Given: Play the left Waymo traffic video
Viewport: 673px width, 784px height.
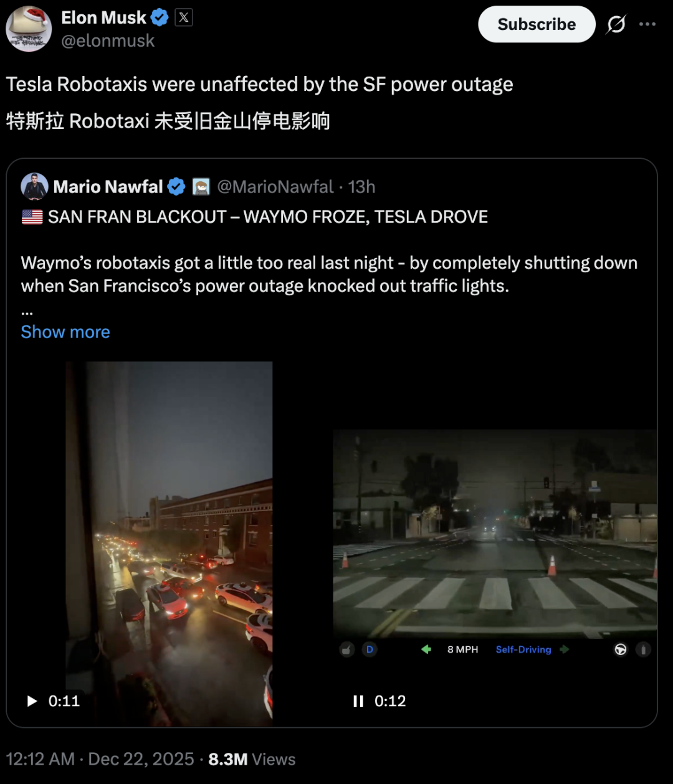Looking at the screenshot, I should point(32,701).
